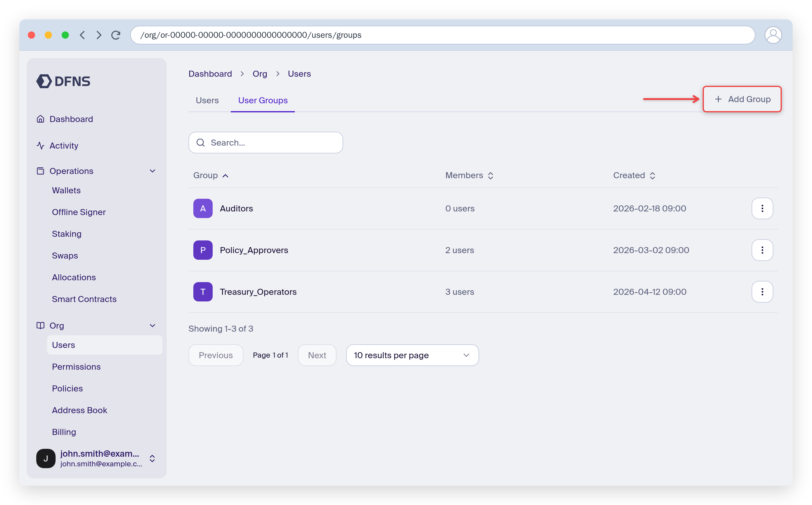This screenshot has height=505, width=812.
Task: Go back with browser back arrow
Action: pos(82,35)
